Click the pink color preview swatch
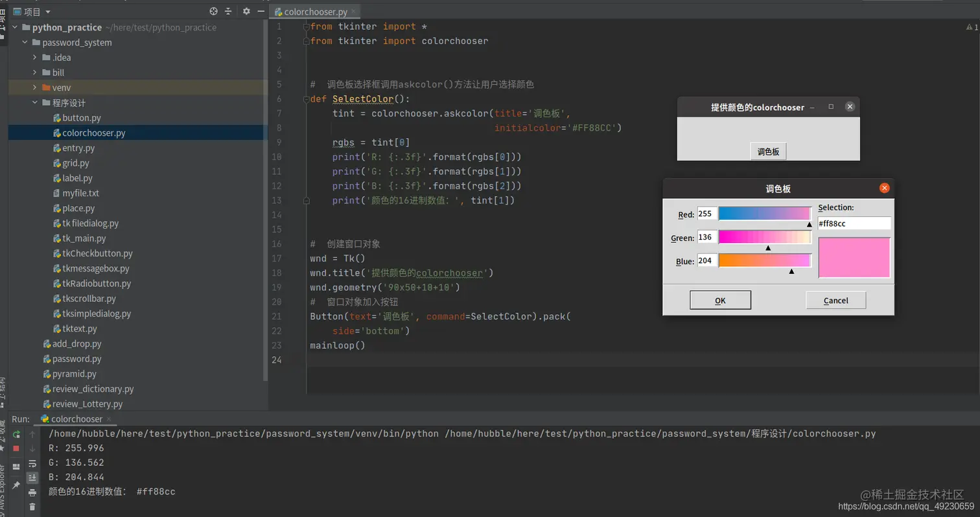The height and width of the screenshot is (517, 980). [854, 257]
